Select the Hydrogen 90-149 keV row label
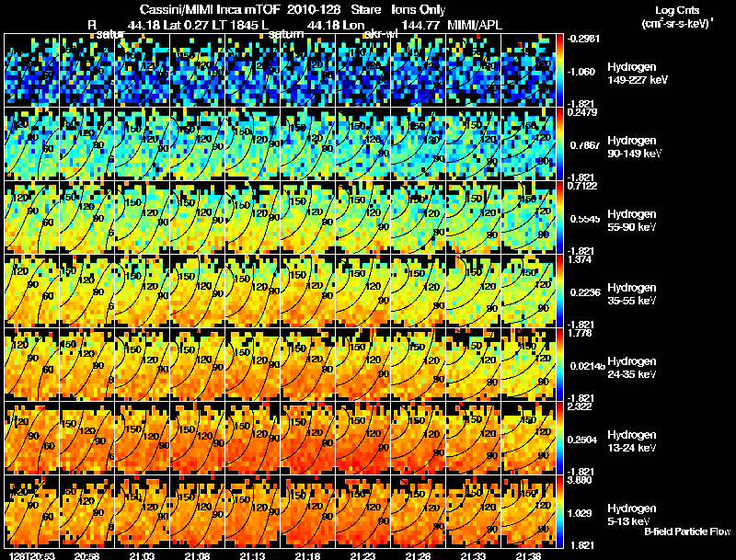The image size is (736, 560). coord(634,147)
